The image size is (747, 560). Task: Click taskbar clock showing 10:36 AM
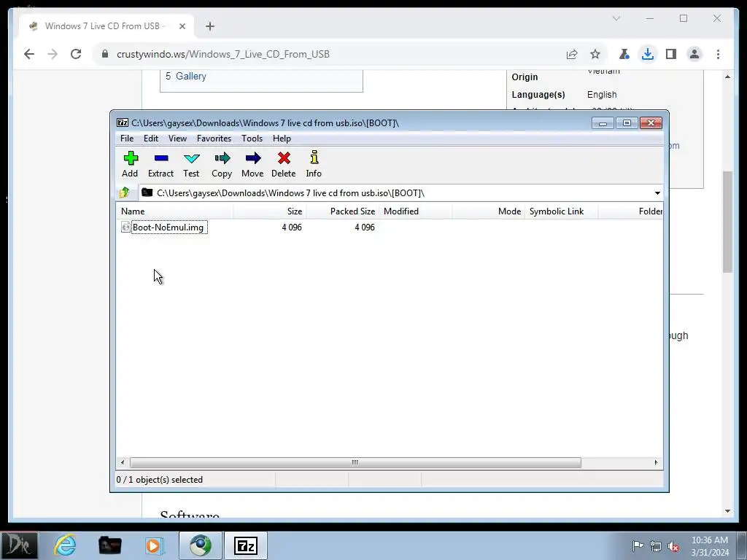point(710,546)
